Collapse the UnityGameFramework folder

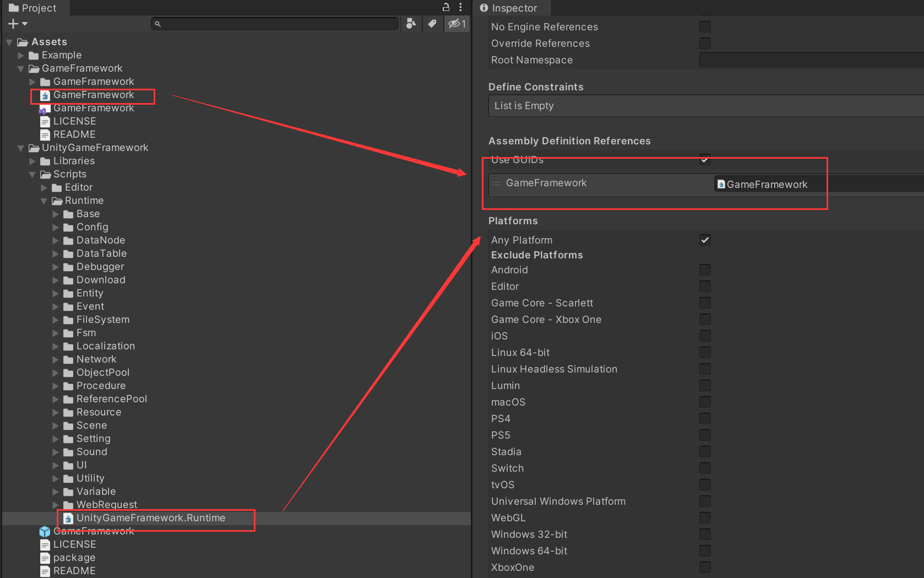click(x=21, y=148)
